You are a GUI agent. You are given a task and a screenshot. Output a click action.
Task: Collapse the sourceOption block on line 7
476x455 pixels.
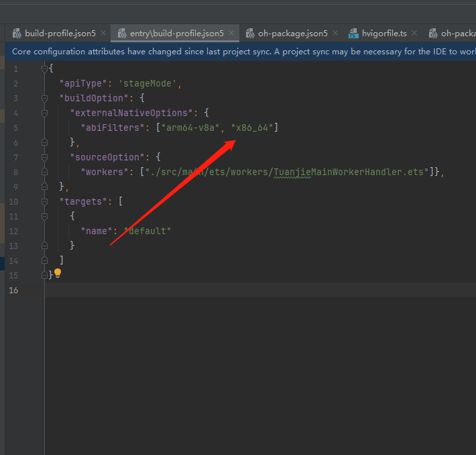45,157
